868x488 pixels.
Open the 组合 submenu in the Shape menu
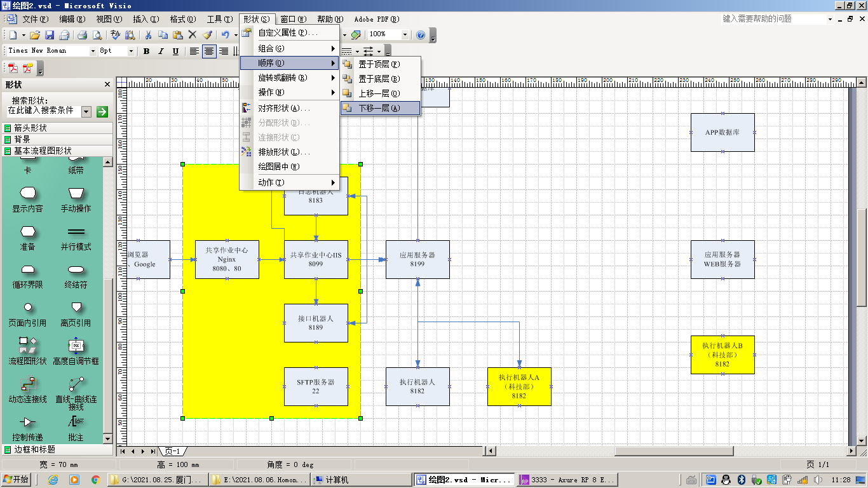289,48
